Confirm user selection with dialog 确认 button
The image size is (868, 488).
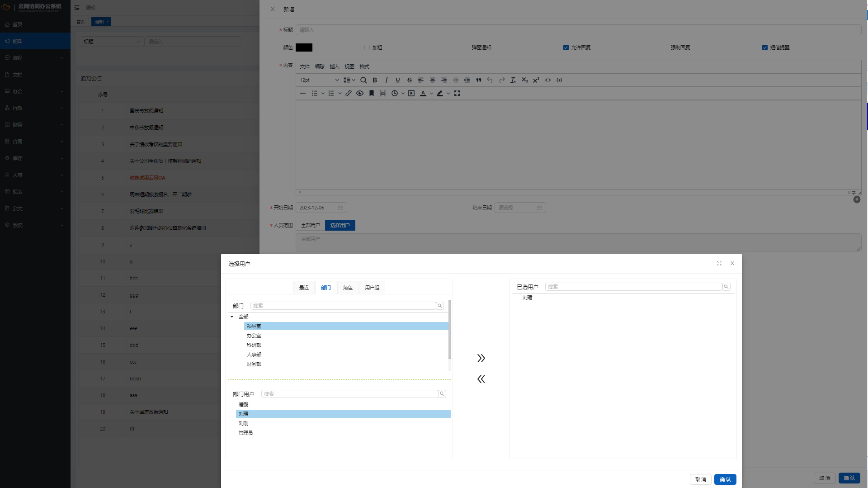pyautogui.click(x=725, y=479)
